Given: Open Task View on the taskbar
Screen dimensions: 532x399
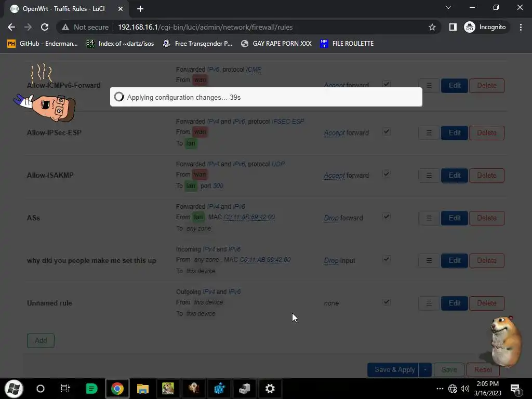Looking at the screenshot, I should [x=65, y=389].
